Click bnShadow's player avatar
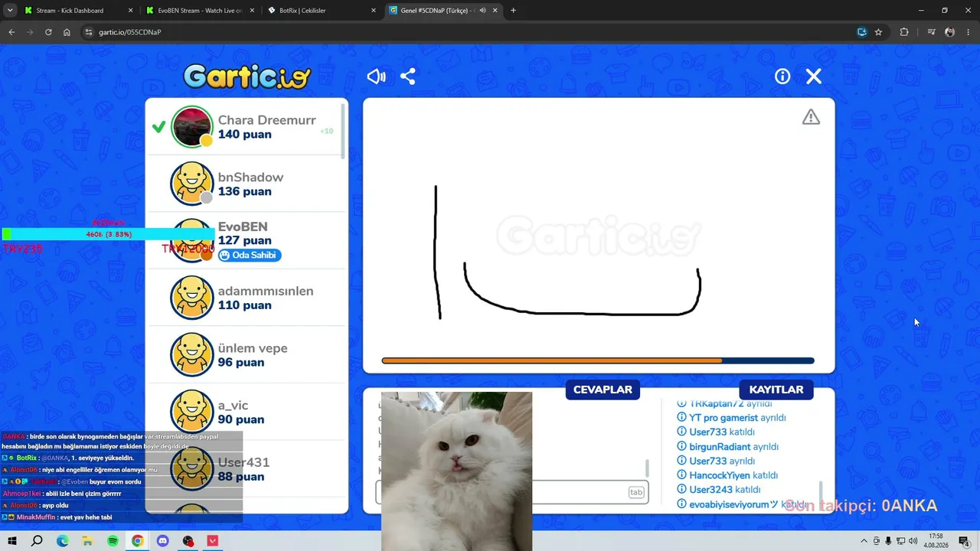980x551 pixels. pos(191,184)
